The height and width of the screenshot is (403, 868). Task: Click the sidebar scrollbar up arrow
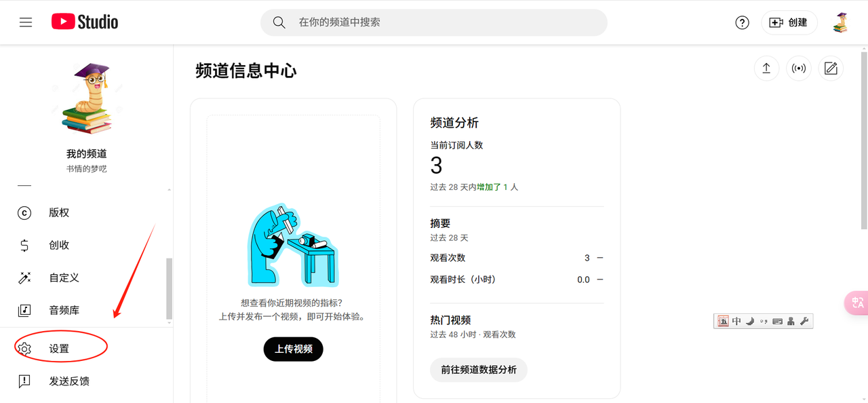169,190
